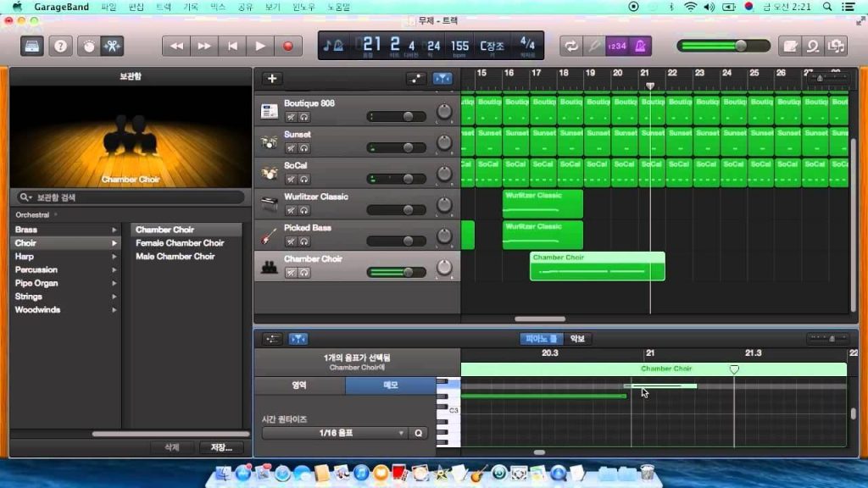
Task: Click the tuner icon near the count-in
Action: click(x=593, y=46)
